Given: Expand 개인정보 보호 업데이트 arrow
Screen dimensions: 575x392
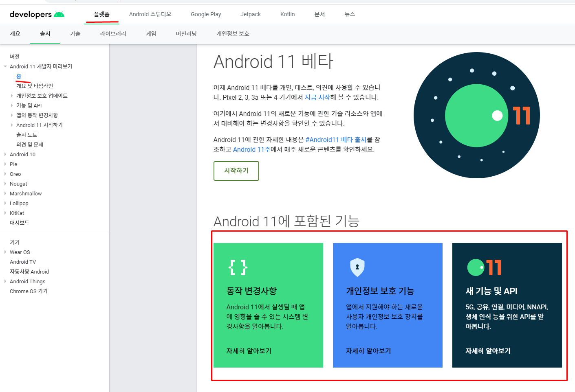Looking at the screenshot, I should pyautogui.click(x=12, y=96).
